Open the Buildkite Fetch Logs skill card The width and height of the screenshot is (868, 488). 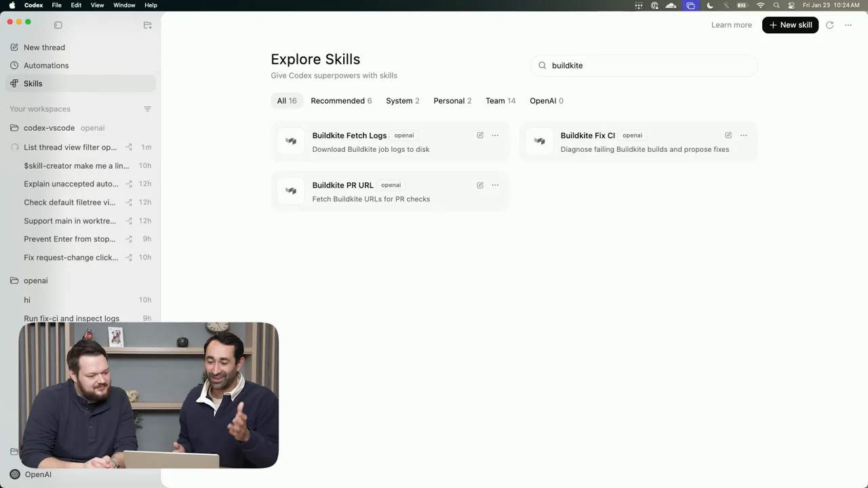[390, 142]
